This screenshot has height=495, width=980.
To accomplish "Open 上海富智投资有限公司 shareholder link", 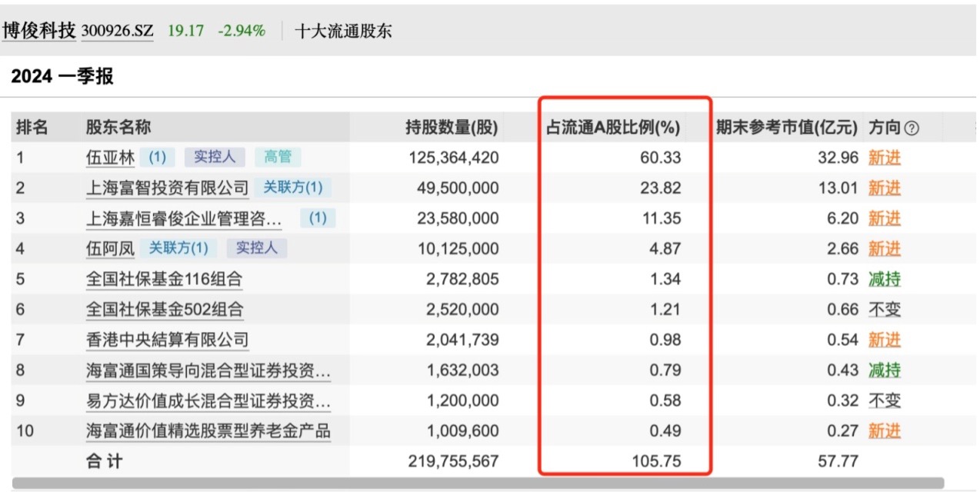I will tap(168, 188).
